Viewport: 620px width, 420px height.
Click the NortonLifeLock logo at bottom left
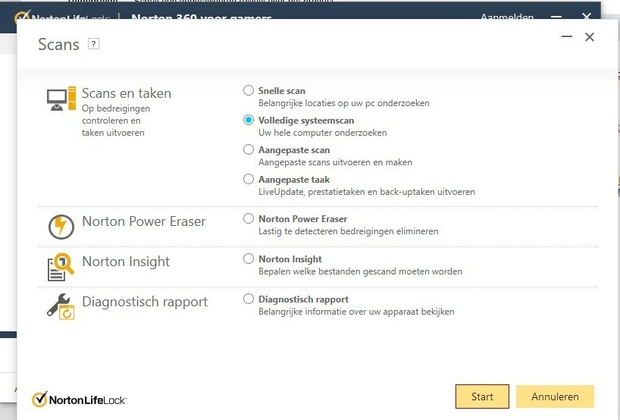pyautogui.click(x=80, y=400)
